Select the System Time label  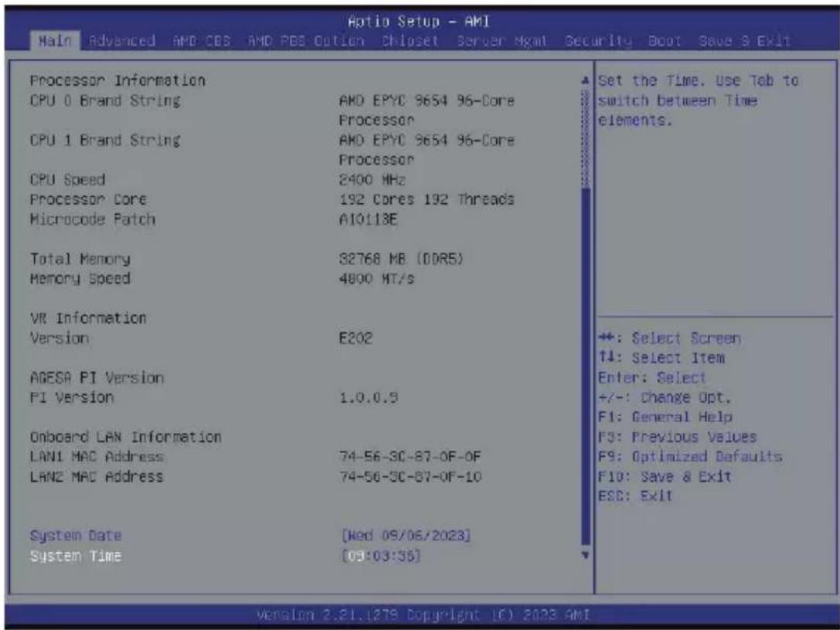pyautogui.click(x=76, y=556)
